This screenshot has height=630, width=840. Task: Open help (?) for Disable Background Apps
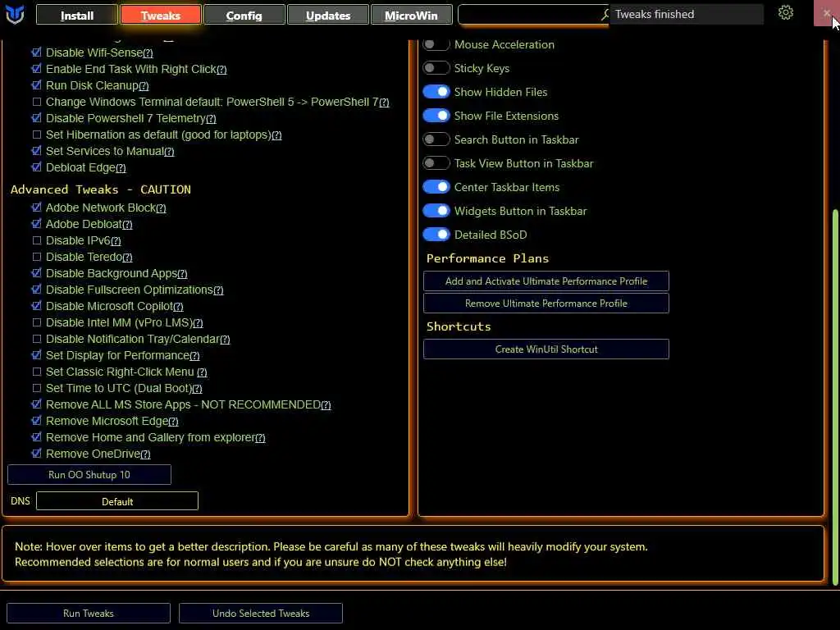click(182, 274)
